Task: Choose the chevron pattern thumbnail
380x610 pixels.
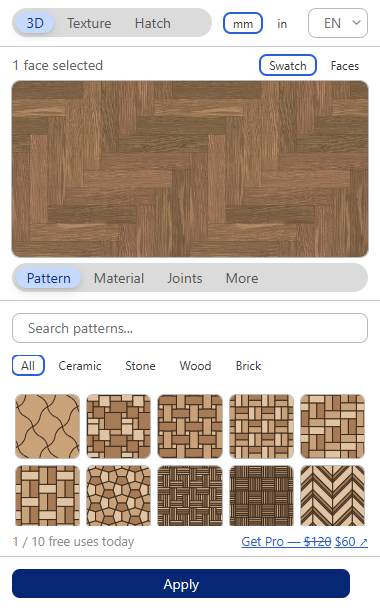Action: tap(333, 496)
